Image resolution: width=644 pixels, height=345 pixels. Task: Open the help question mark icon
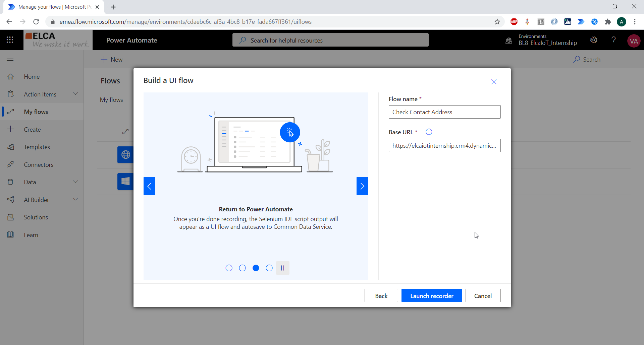[613, 40]
